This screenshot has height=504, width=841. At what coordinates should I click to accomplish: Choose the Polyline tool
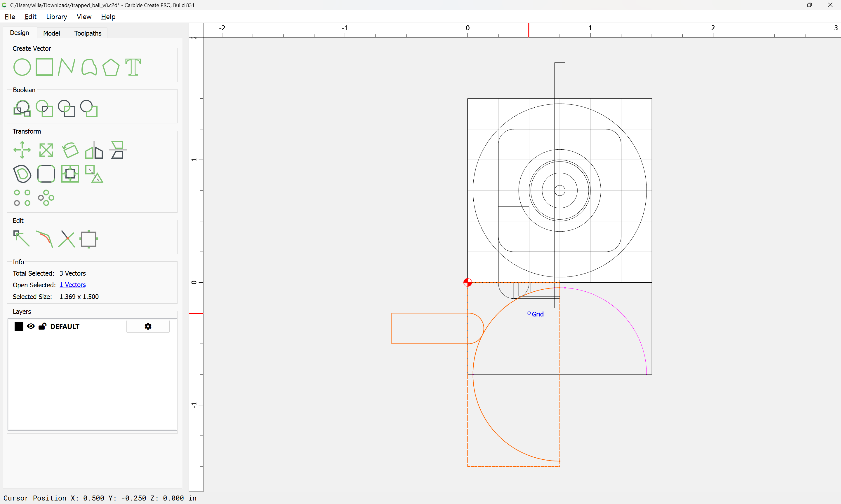(66, 67)
